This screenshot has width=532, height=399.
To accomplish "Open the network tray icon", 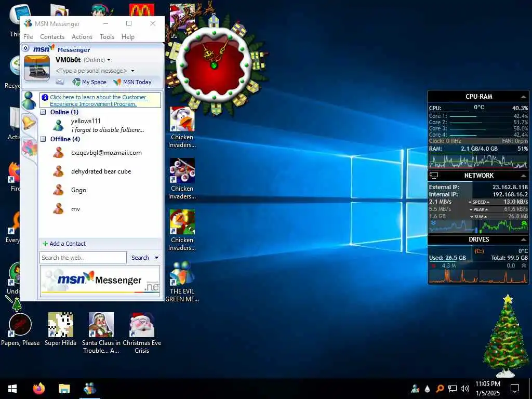I will pos(453,389).
